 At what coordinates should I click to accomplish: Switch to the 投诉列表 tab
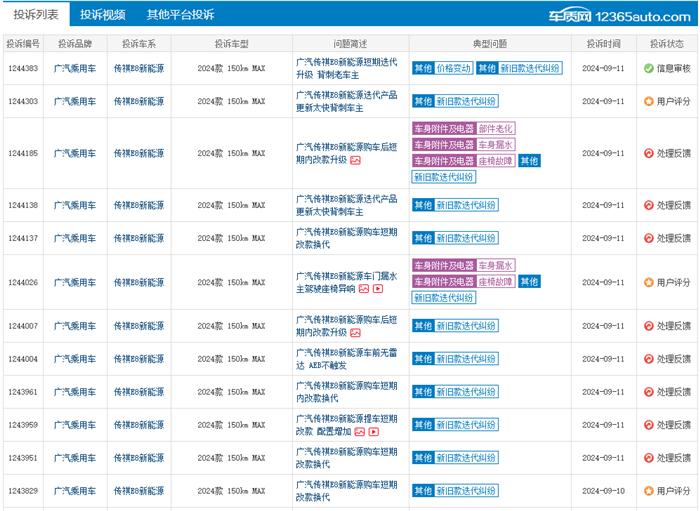pos(36,14)
